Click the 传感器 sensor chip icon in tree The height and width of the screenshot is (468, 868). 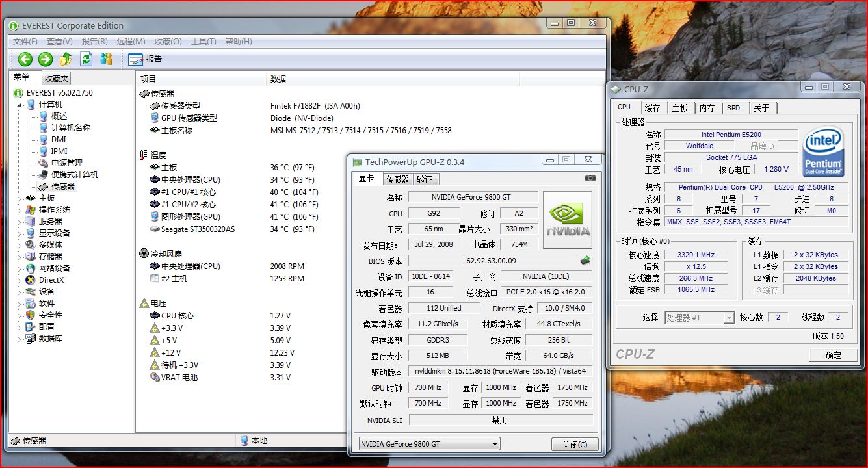(43, 187)
